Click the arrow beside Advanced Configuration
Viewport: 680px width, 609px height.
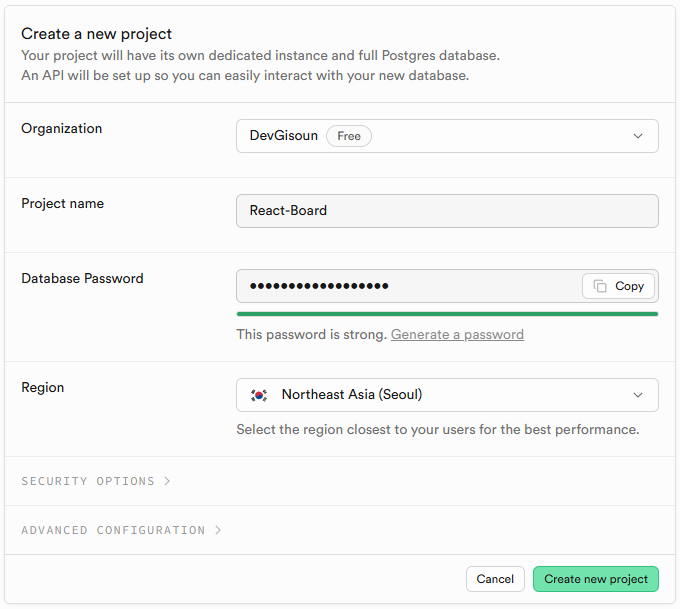pos(218,530)
